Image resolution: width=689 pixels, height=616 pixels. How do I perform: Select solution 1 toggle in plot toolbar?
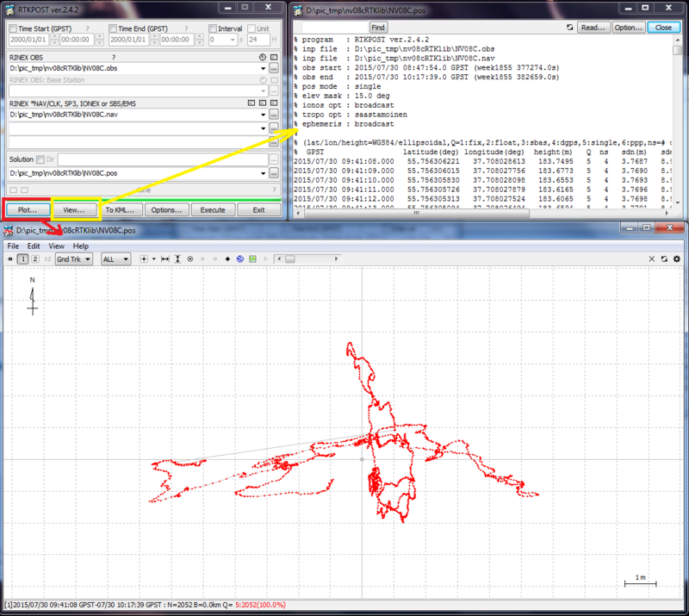22,259
